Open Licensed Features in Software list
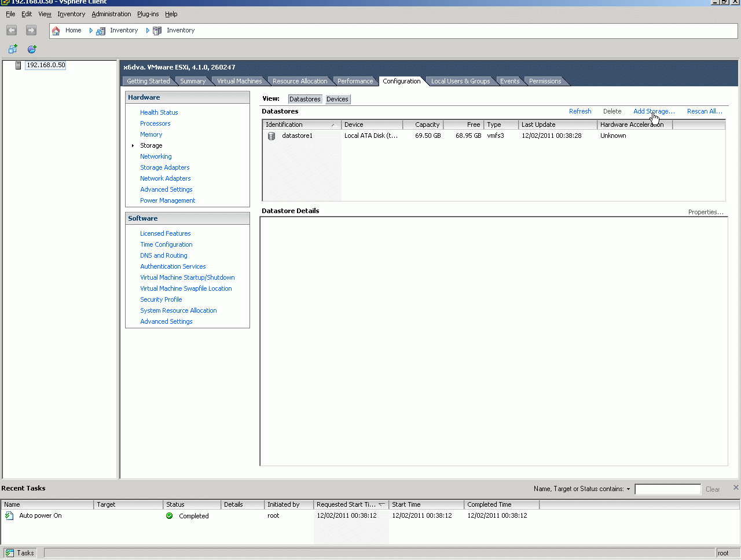This screenshot has width=741, height=560. (x=166, y=233)
